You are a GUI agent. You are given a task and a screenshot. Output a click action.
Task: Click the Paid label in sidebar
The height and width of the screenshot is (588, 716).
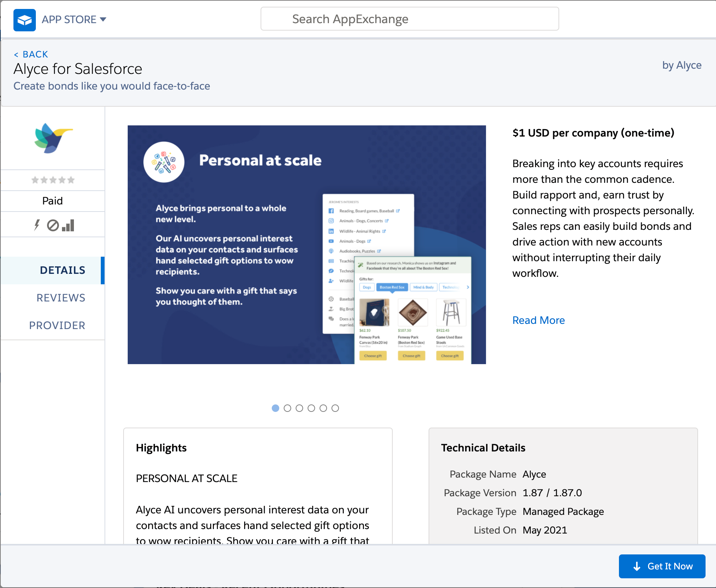pyautogui.click(x=52, y=201)
